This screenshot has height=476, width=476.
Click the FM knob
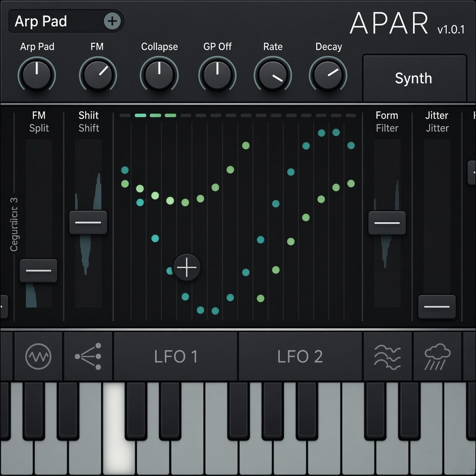98,74
